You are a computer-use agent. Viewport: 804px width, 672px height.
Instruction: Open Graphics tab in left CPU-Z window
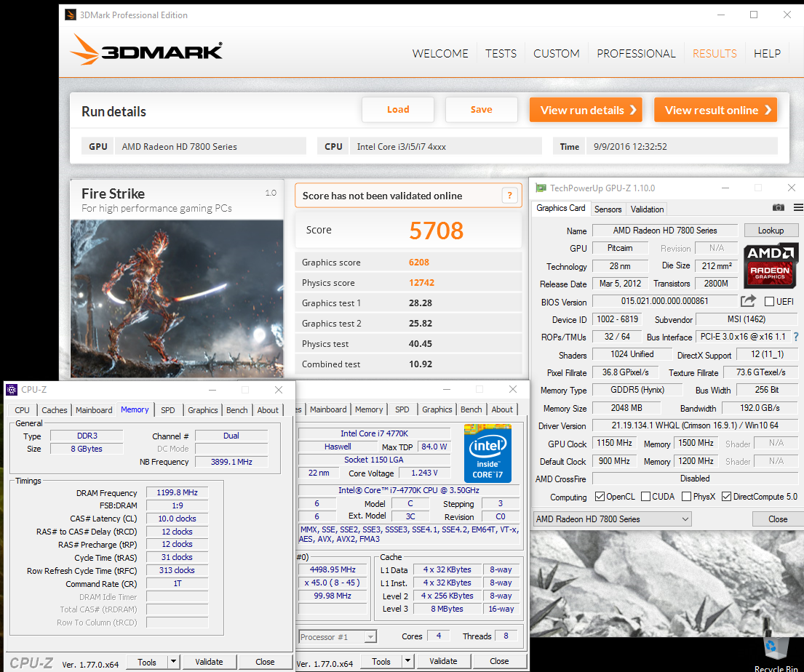point(202,410)
